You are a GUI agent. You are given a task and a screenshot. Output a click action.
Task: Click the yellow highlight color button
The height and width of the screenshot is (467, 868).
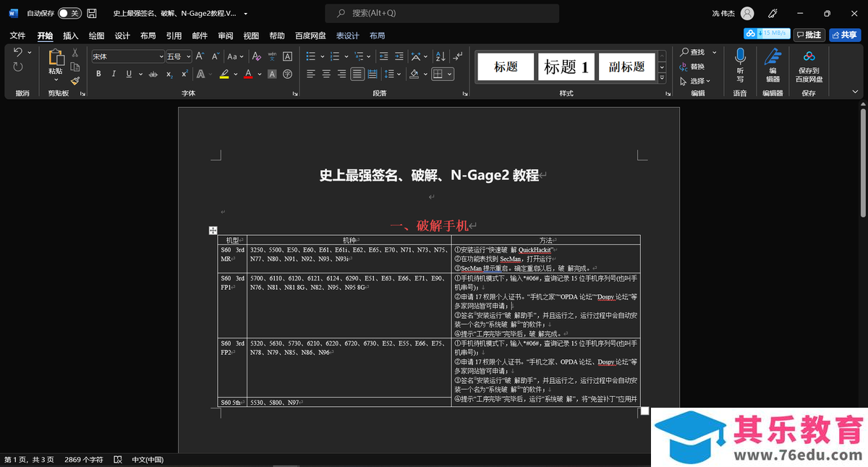(x=224, y=74)
